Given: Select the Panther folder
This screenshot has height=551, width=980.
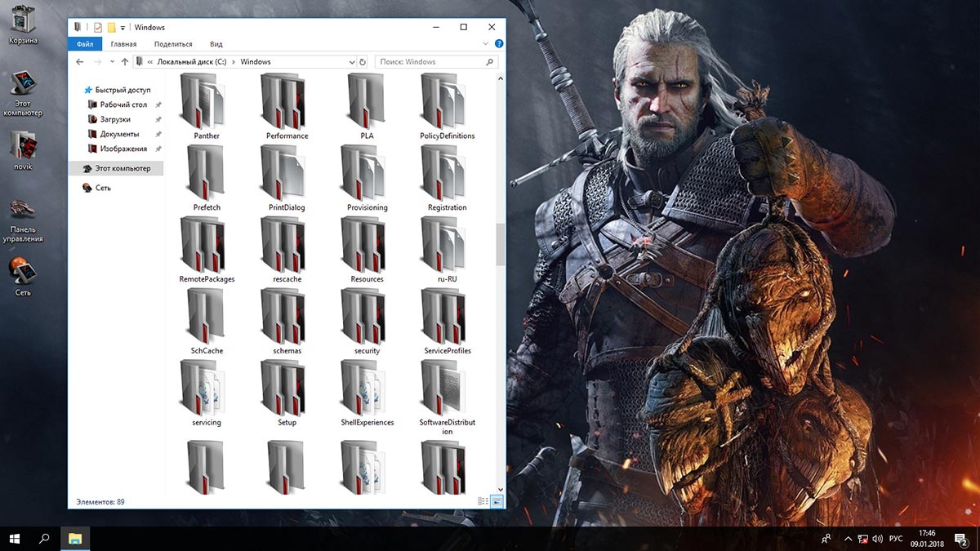Looking at the screenshot, I should (x=207, y=106).
